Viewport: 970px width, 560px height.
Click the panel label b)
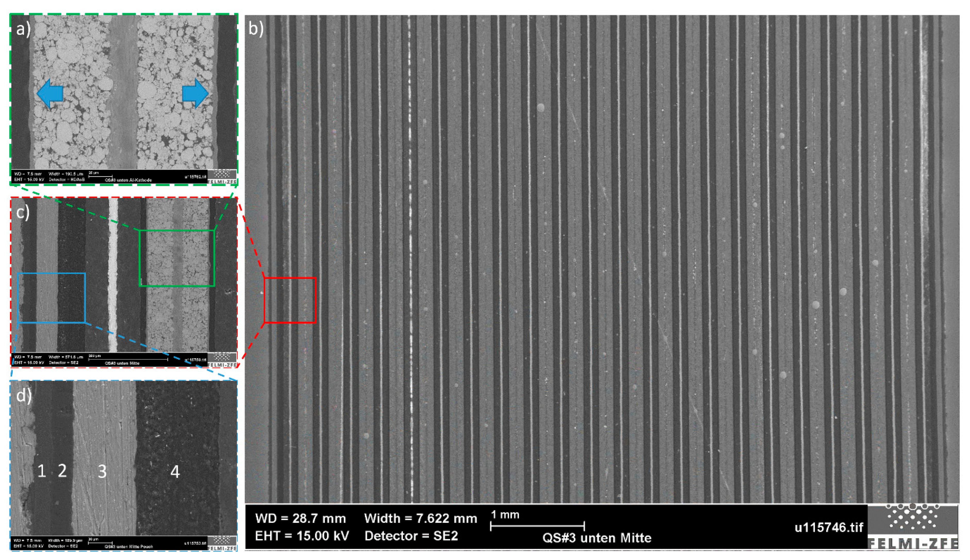pos(256,29)
